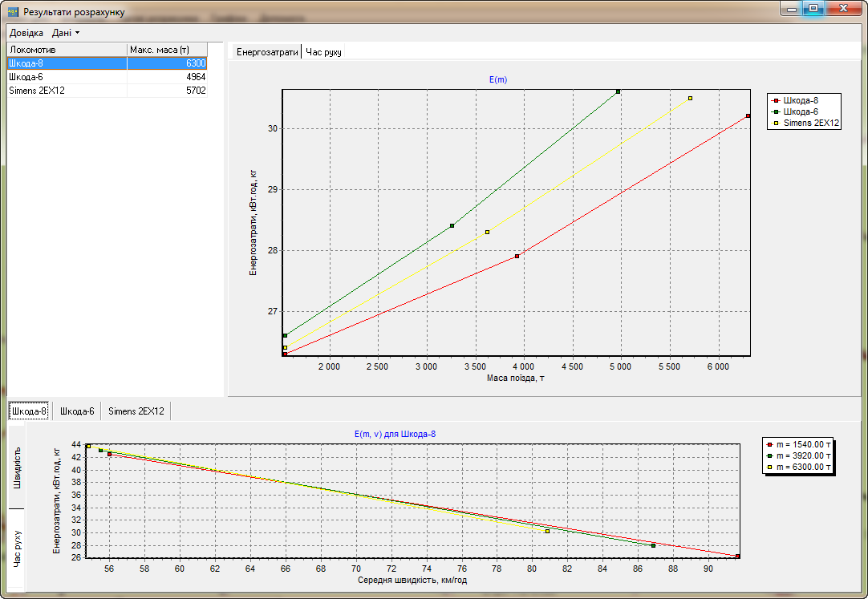This screenshot has height=599, width=868.
Task: Switch to the Енергозатрати tab above the upper chart
Action: (266, 51)
